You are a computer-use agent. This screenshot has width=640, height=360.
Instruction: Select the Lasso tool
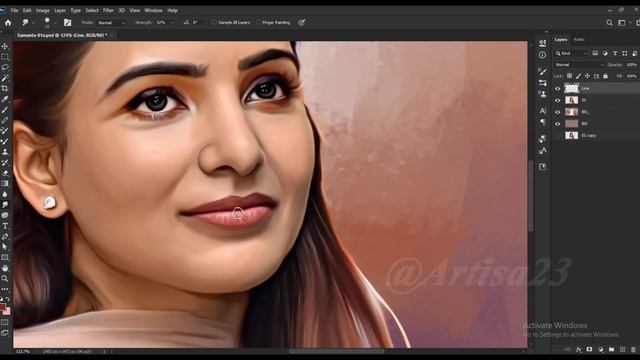click(5, 67)
